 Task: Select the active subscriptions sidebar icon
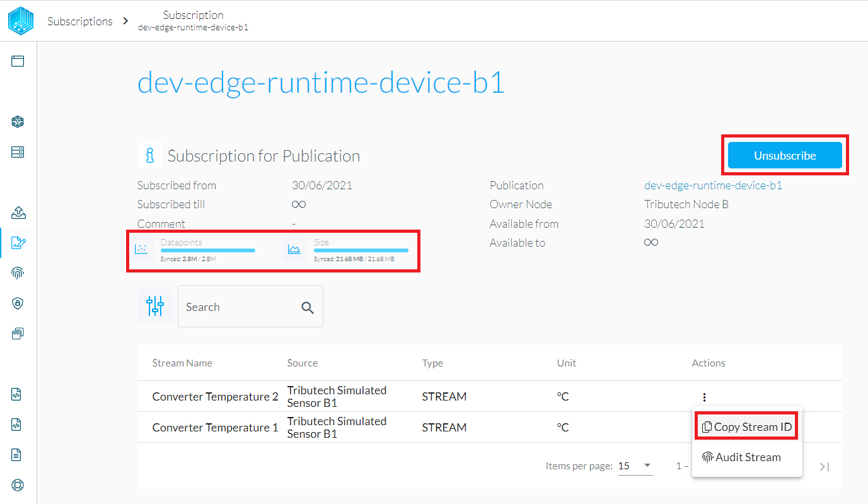[18, 243]
